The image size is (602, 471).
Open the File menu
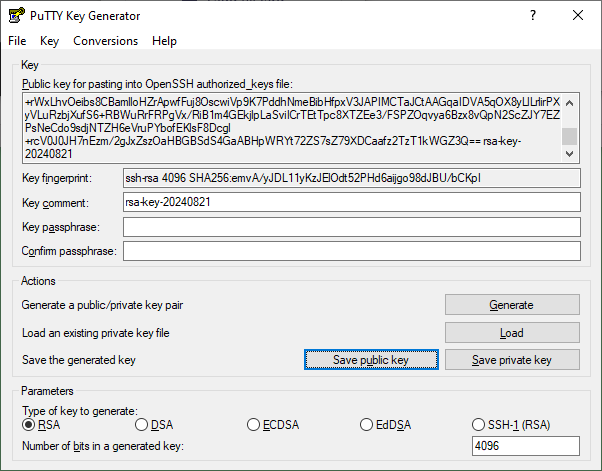tap(17, 41)
